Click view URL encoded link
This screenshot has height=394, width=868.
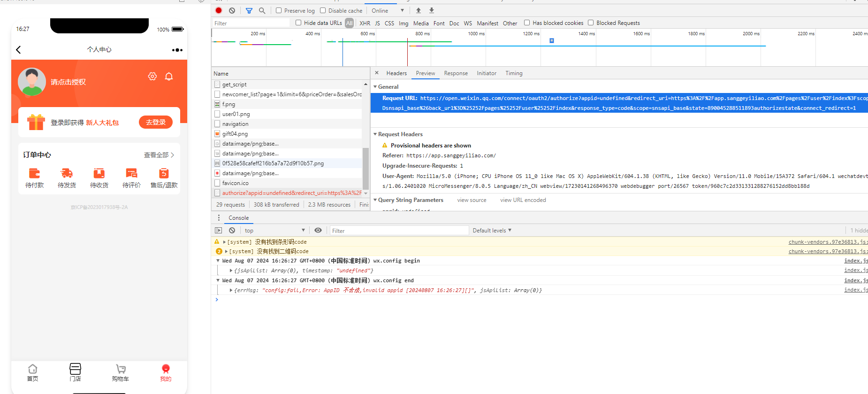tap(523, 200)
